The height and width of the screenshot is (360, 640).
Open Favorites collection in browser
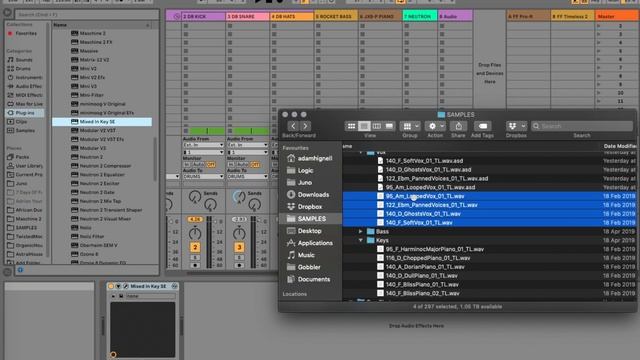pyautogui.click(x=22, y=33)
